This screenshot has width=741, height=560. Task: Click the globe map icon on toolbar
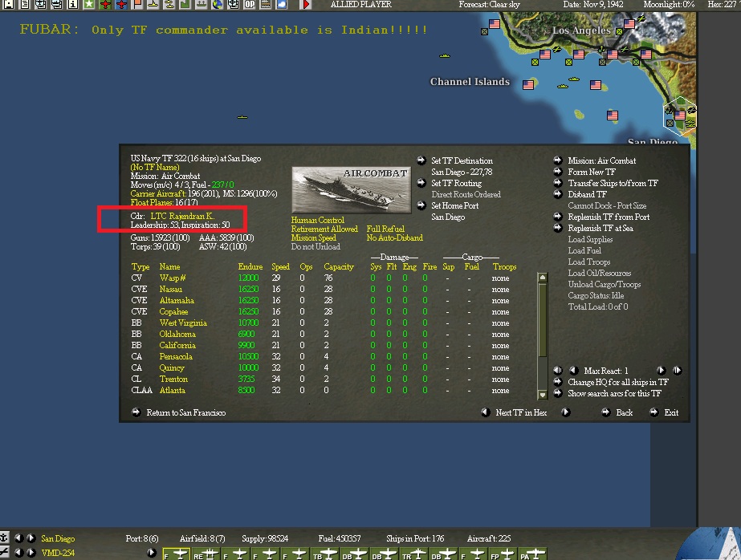tap(218, 5)
